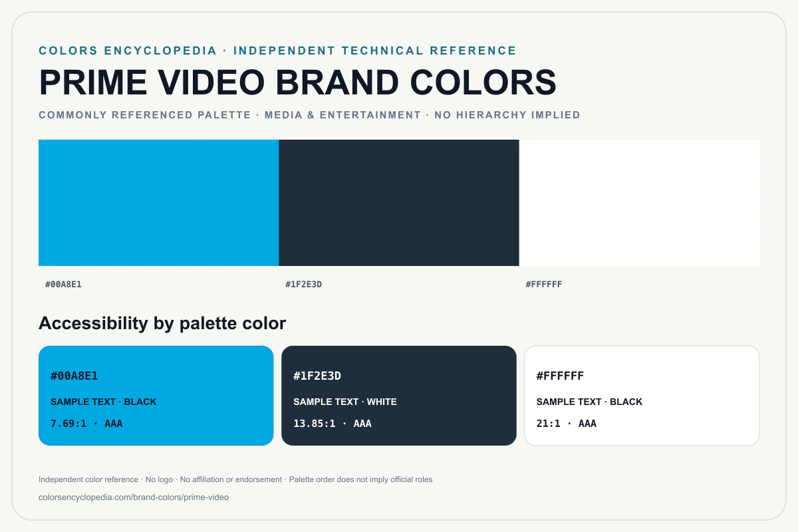Viewport: 798px width, 532px height.
Task: Open the blue #00A8E1 accessibility card
Action: [x=156, y=396]
